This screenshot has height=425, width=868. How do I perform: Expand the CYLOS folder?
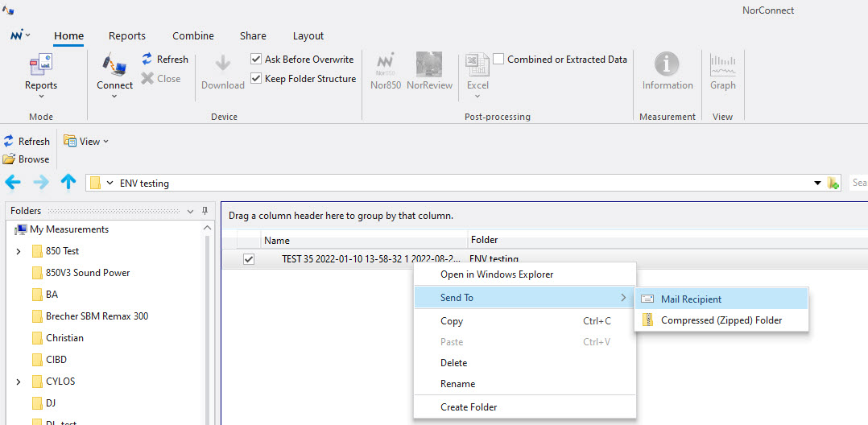[19, 382]
